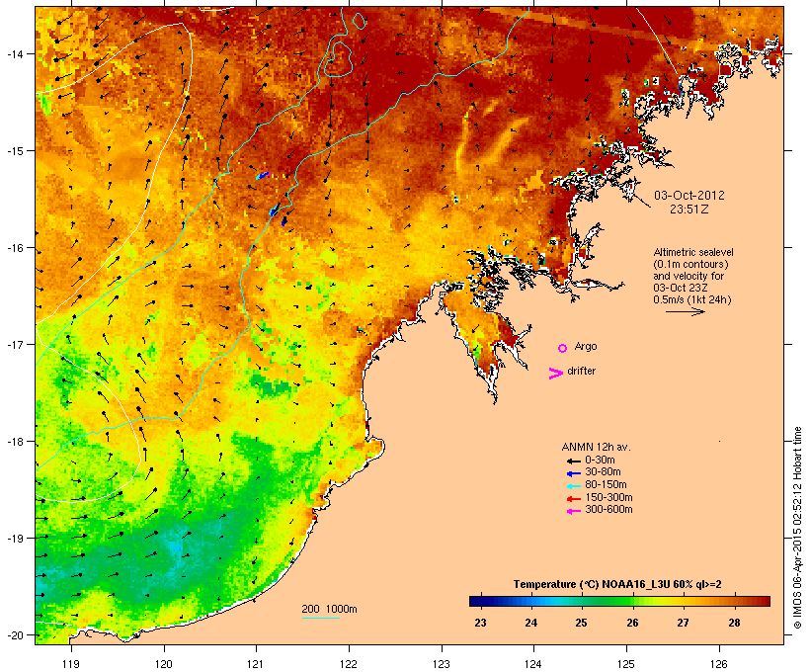Click the latitude label -14
This screenshot has height=672, width=810.
pos(14,53)
